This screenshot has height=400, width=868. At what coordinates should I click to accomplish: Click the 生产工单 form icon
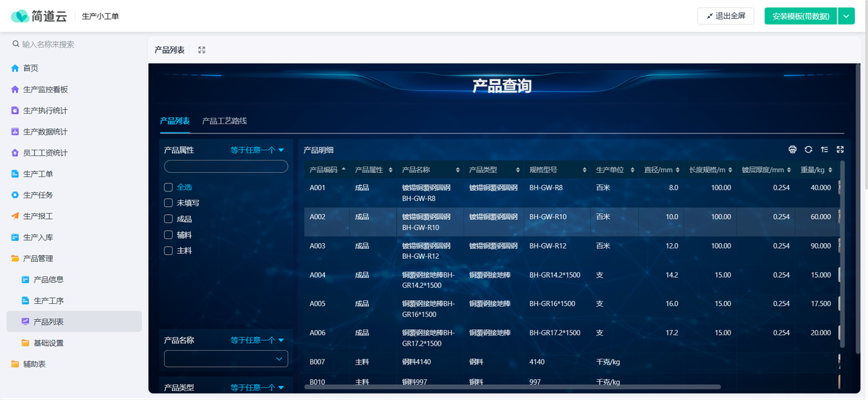[x=15, y=174]
